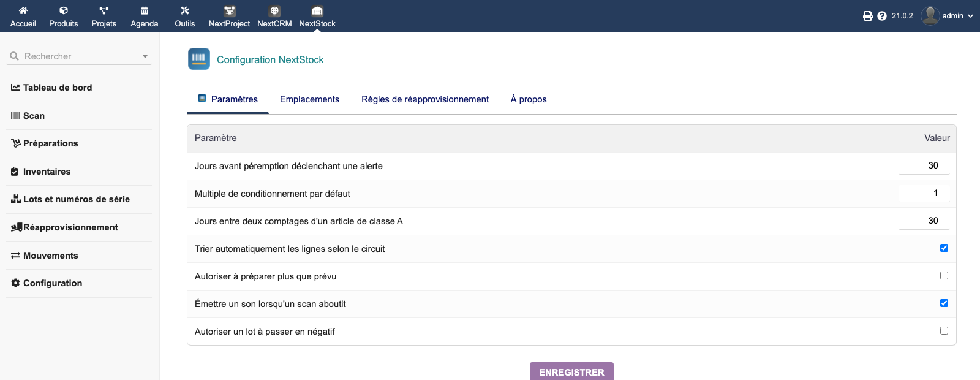Open the Agenda calendar icon

coord(145,10)
